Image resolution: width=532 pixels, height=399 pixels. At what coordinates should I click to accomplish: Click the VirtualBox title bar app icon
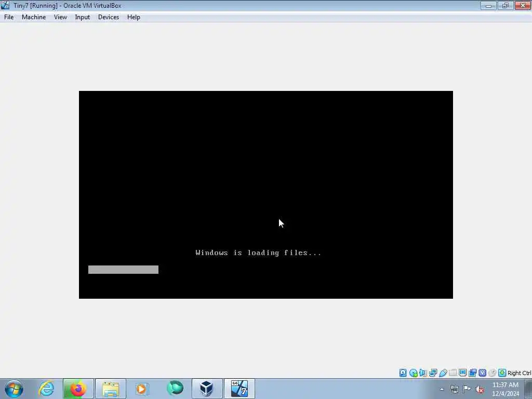[5, 5]
